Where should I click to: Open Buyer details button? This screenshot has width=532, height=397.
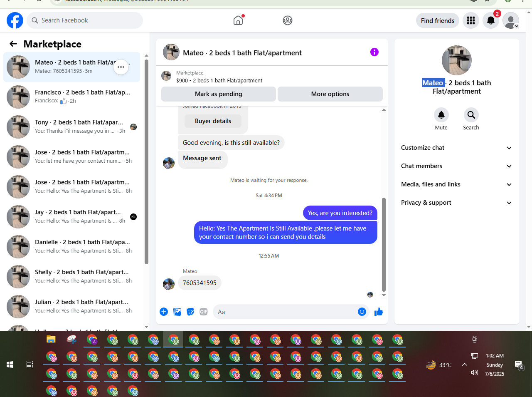coord(213,121)
